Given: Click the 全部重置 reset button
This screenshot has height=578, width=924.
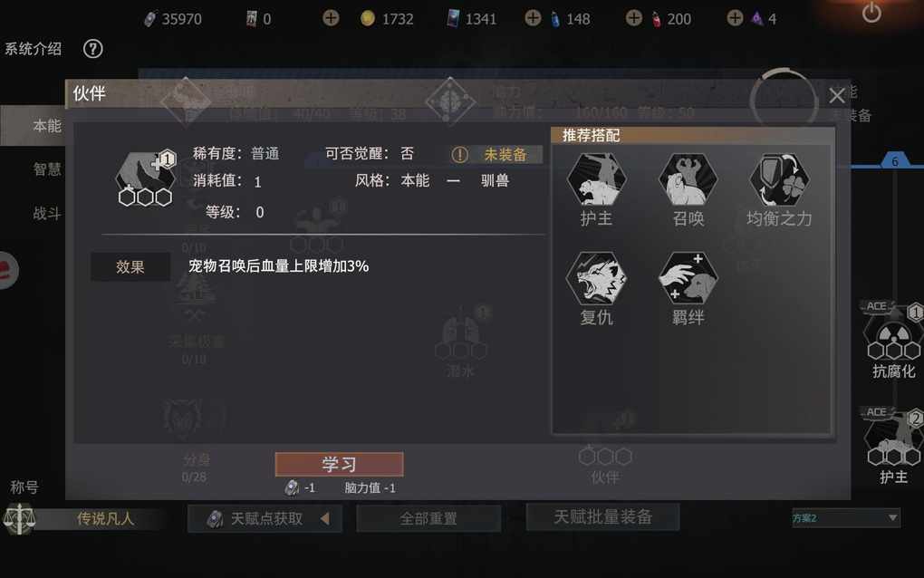Looking at the screenshot, I should tap(428, 518).
